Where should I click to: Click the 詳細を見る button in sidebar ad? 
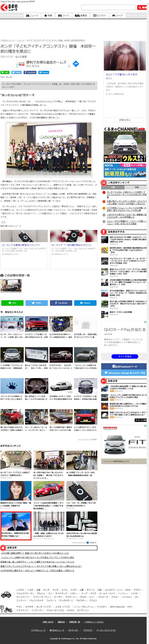tap(124, 120)
